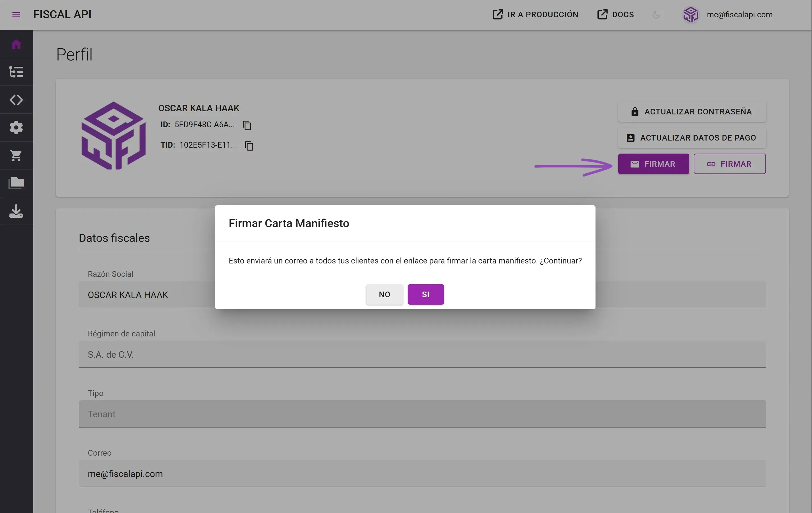Open the DOCS link
Screen dimensions: 812x513
(x=615, y=15)
